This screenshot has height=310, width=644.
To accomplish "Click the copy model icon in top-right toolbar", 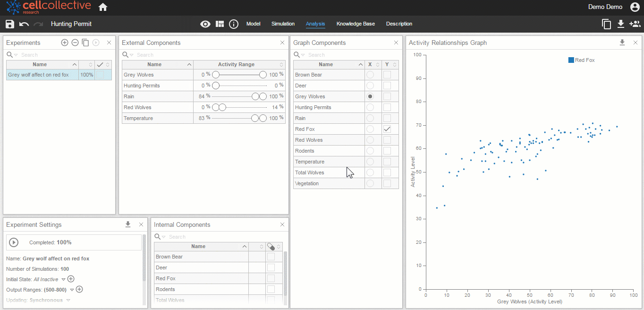I will 607,24.
